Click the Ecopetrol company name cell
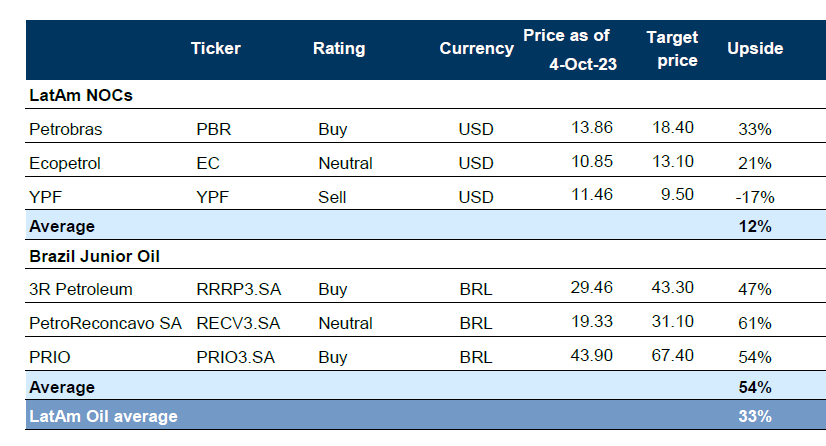This screenshot has width=826, height=446. pyautogui.click(x=66, y=163)
